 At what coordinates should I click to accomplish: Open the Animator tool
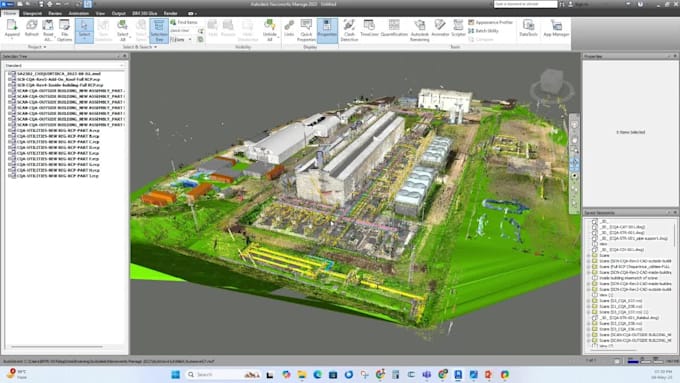click(x=440, y=28)
